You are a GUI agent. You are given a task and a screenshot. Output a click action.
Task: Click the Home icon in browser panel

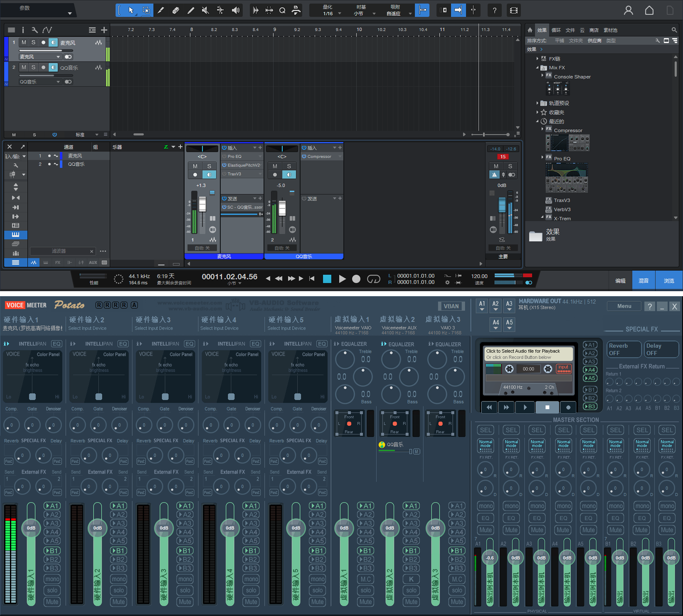click(x=530, y=30)
